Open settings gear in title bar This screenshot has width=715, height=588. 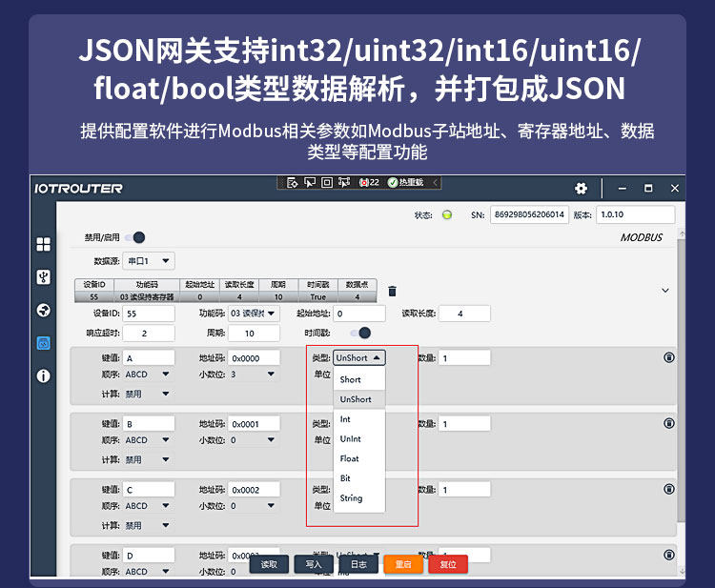(x=581, y=189)
